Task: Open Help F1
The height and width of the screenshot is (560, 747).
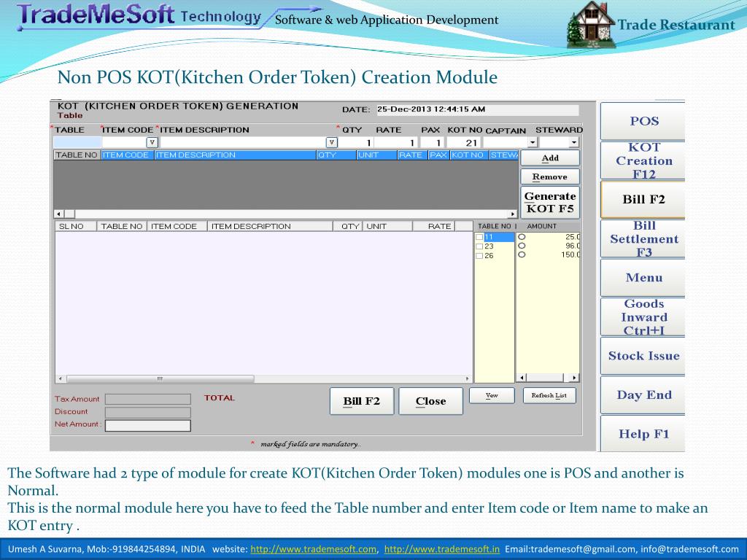Action: click(643, 434)
